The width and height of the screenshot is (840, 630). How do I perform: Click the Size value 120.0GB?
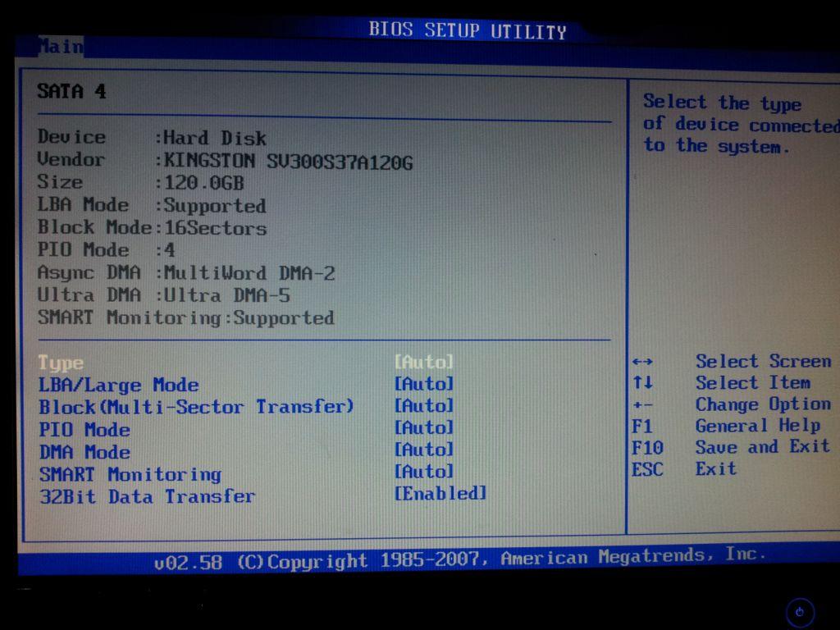click(x=203, y=183)
